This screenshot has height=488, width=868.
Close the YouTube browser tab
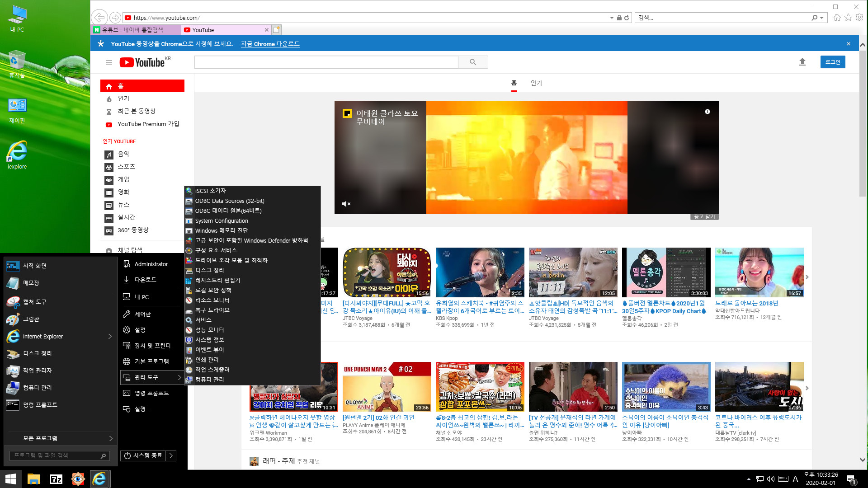click(267, 30)
